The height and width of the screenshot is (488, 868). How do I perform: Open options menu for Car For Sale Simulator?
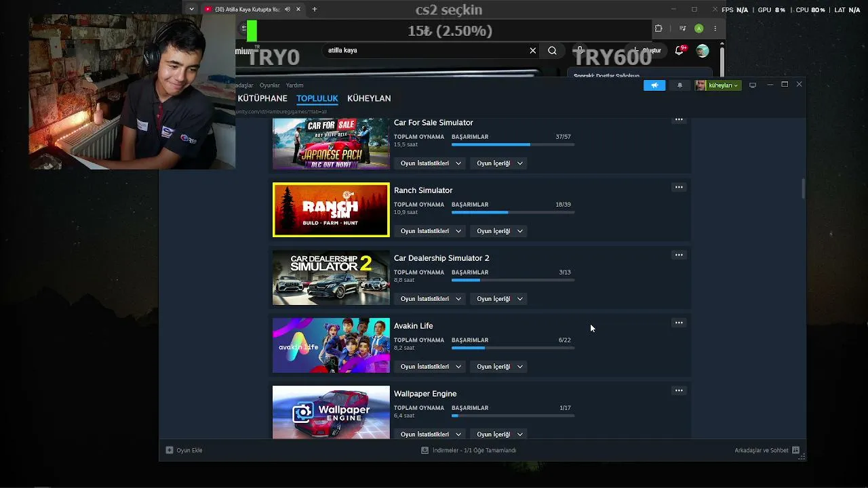[679, 120]
